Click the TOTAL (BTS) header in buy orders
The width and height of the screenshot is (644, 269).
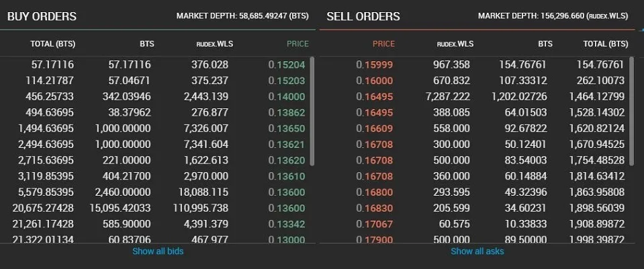(x=52, y=44)
